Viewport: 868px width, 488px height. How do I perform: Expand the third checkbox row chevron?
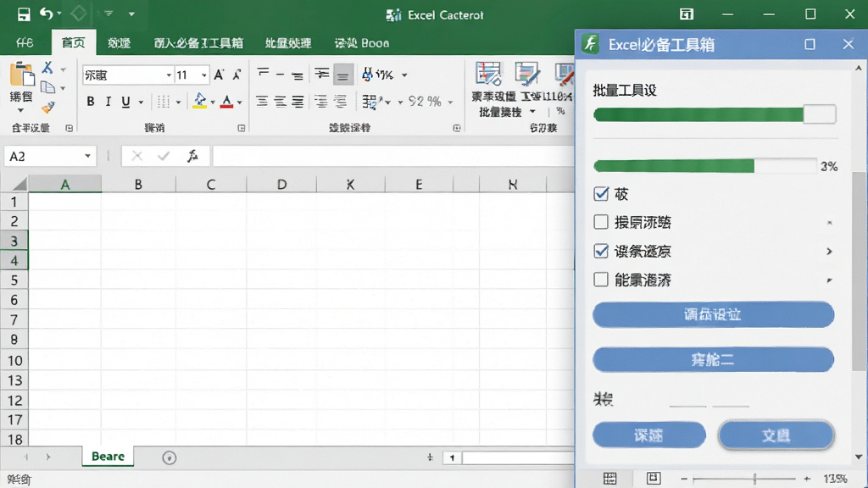tap(829, 251)
